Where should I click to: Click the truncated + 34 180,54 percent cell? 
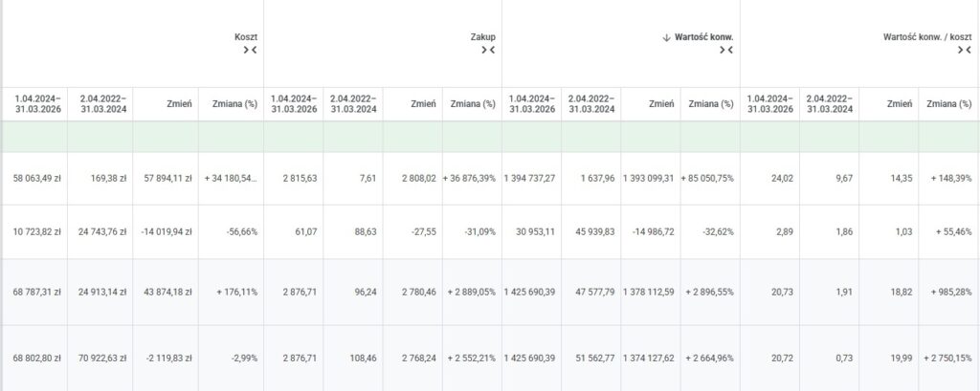[231, 178]
